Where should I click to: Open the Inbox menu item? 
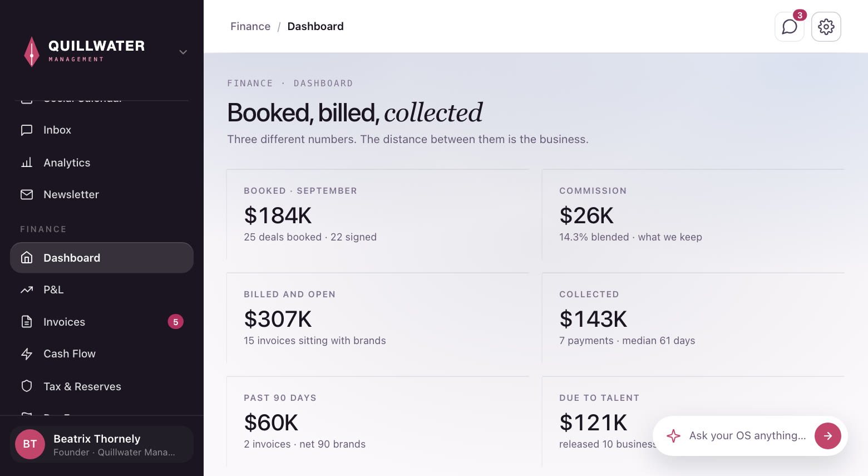102,130
